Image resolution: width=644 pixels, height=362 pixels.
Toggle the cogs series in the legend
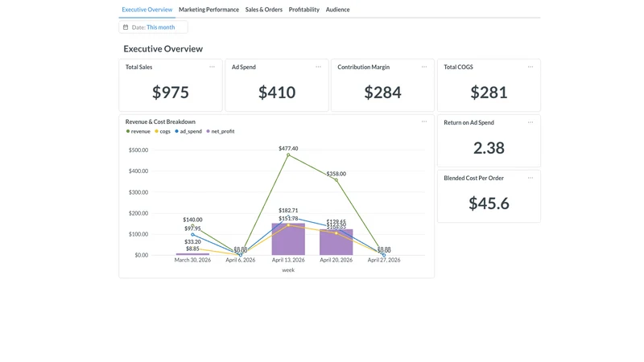tap(163, 131)
